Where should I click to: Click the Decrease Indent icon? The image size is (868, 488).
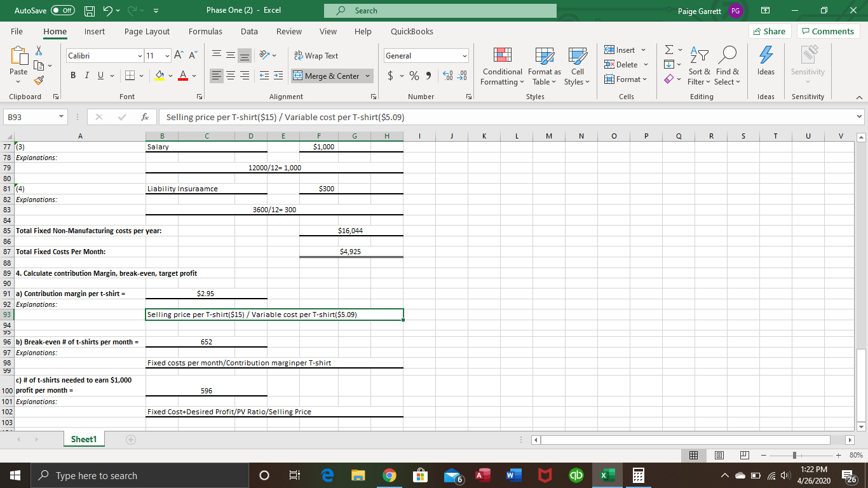(x=264, y=76)
